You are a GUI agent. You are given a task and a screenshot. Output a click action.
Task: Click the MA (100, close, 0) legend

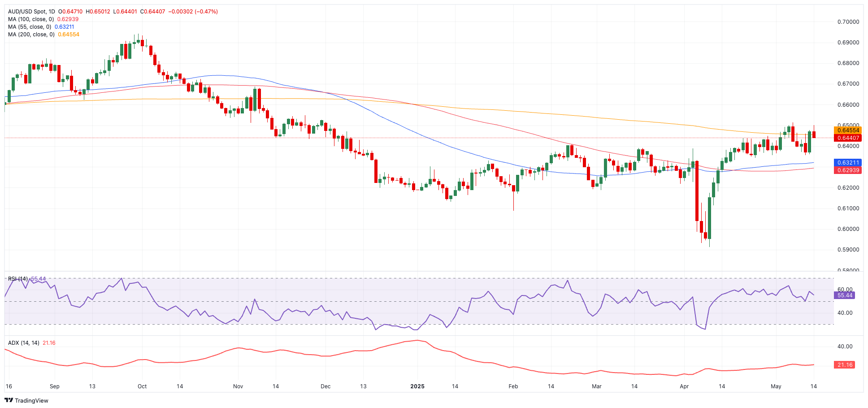point(31,19)
